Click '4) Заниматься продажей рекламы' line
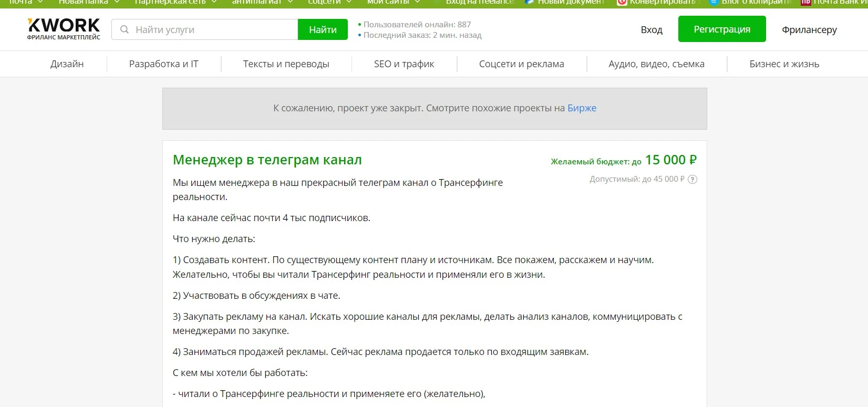The image size is (868, 407). [380, 352]
